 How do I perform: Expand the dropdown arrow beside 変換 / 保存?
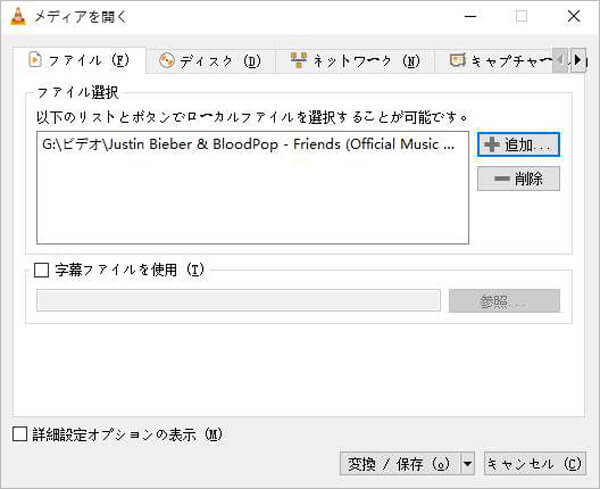tap(468, 464)
